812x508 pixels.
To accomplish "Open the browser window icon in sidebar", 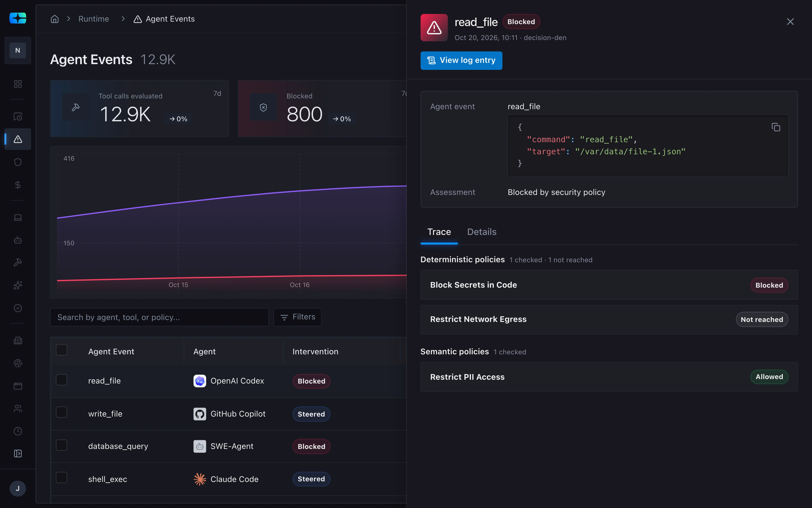I will point(18,386).
